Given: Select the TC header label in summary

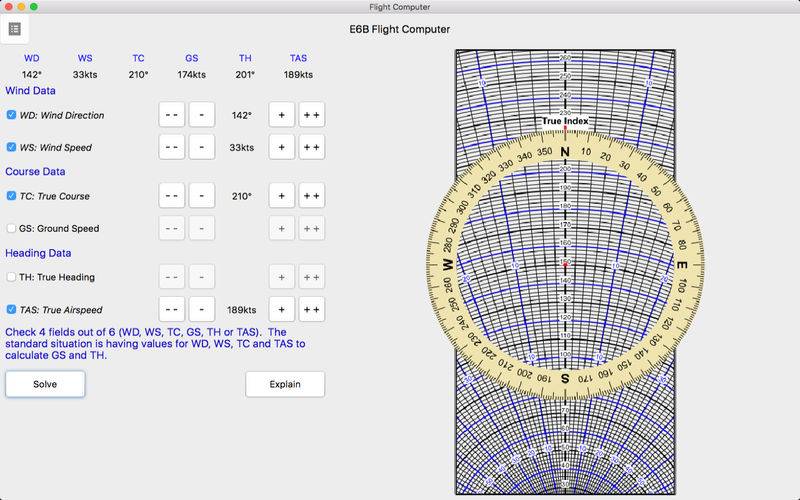Looking at the screenshot, I should (138, 58).
